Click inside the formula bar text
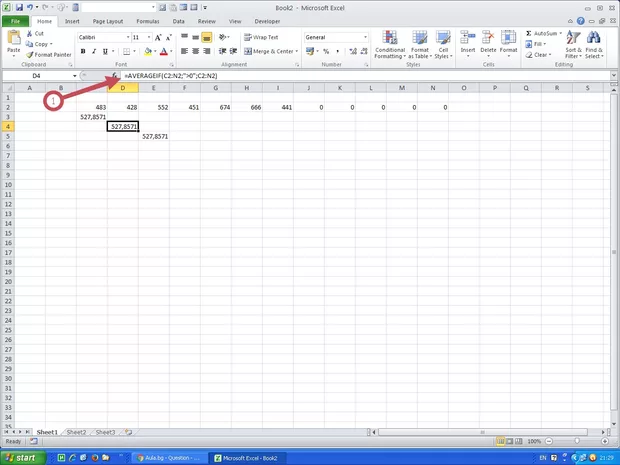Screen dimensions: 620x465 click(171, 76)
